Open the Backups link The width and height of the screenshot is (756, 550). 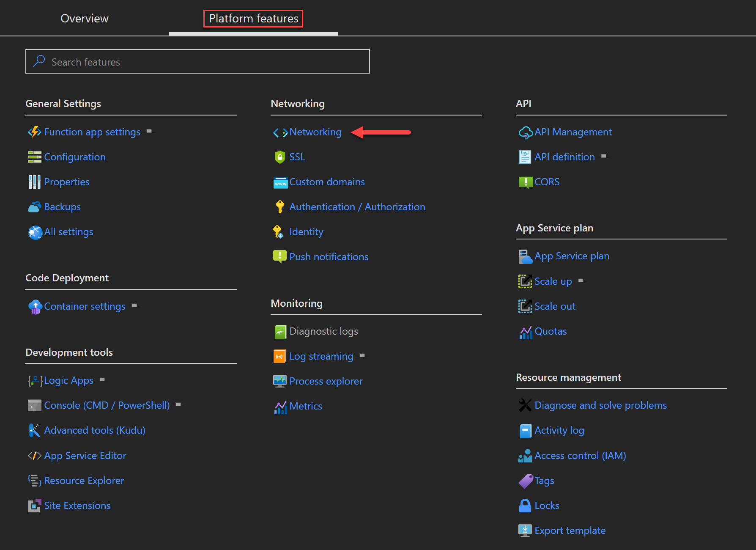coord(63,207)
